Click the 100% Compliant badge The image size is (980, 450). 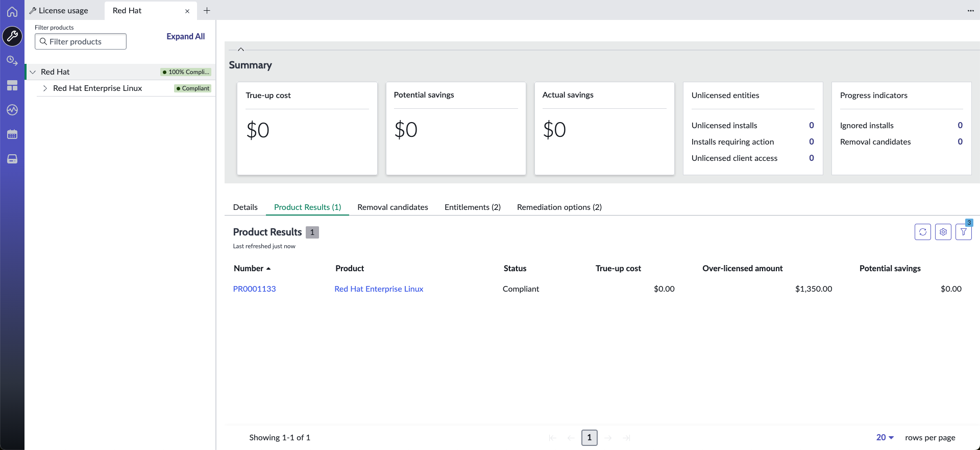(186, 72)
